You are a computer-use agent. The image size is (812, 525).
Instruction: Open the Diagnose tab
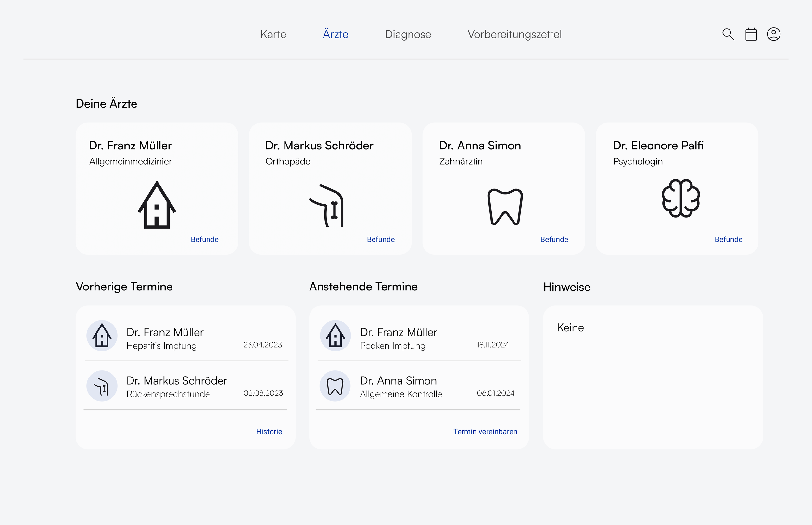(408, 34)
